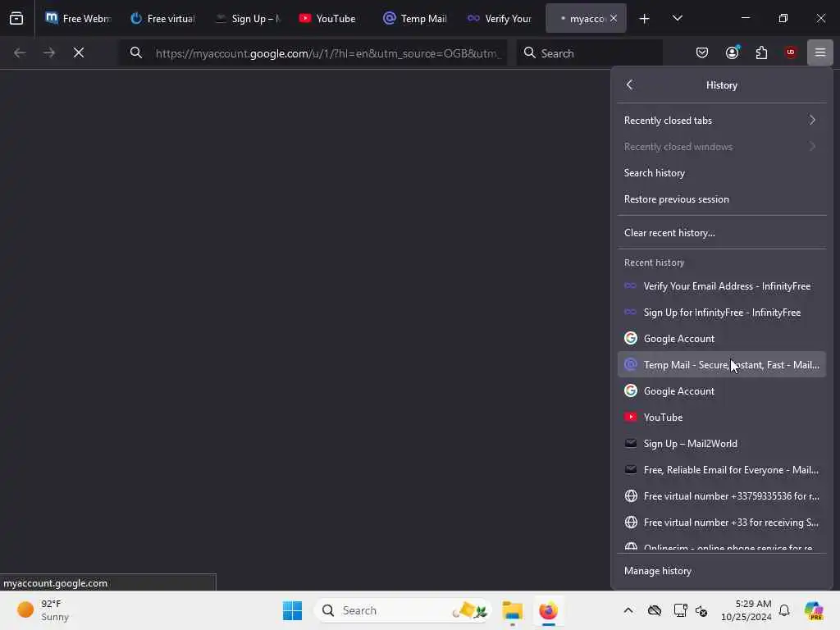Image resolution: width=840 pixels, height=630 pixels.
Task: Switch to the YouTube tab
Action: tap(332, 18)
